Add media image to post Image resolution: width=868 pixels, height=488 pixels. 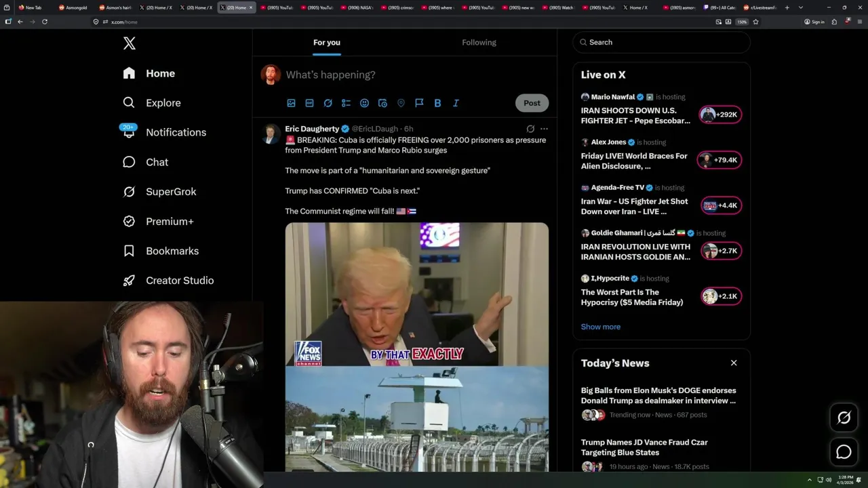coord(291,103)
